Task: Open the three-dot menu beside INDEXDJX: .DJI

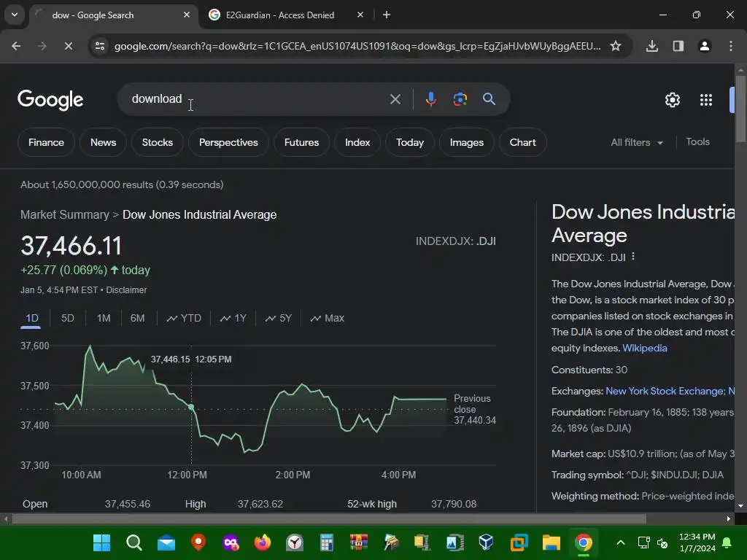Action: point(633,257)
